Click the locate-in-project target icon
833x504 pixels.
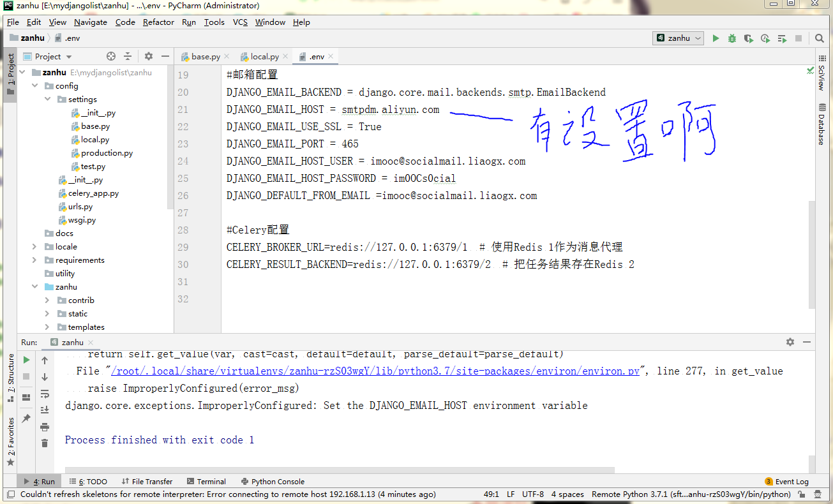(111, 56)
